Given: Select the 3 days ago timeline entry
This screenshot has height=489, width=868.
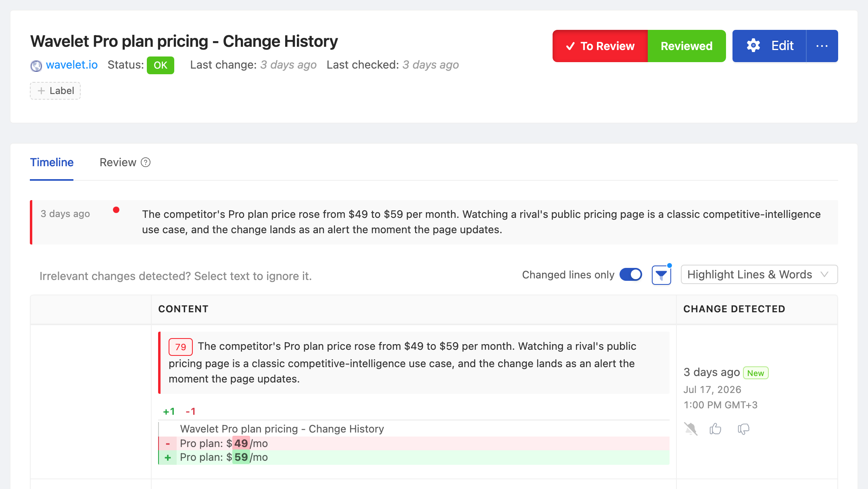Looking at the screenshot, I should pyautogui.click(x=434, y=222).
